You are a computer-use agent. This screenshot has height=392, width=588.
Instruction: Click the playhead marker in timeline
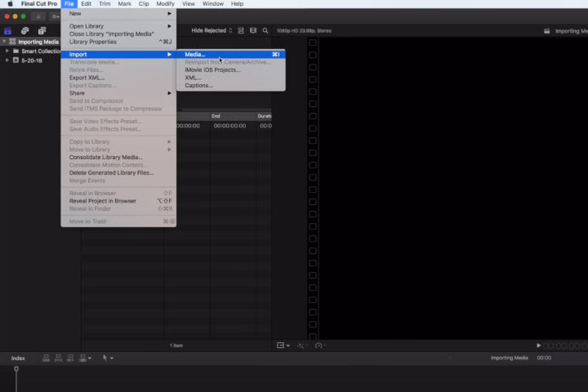[x=16, y=370]
